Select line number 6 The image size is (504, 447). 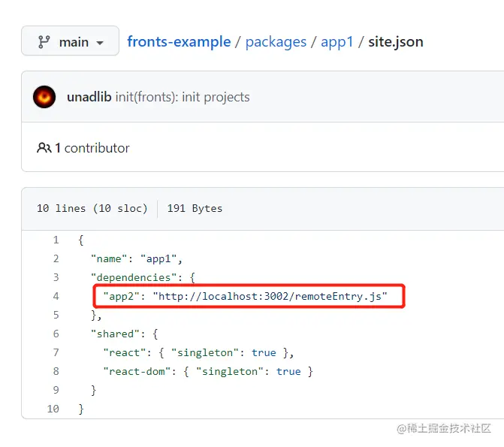(x=56, y=334)
